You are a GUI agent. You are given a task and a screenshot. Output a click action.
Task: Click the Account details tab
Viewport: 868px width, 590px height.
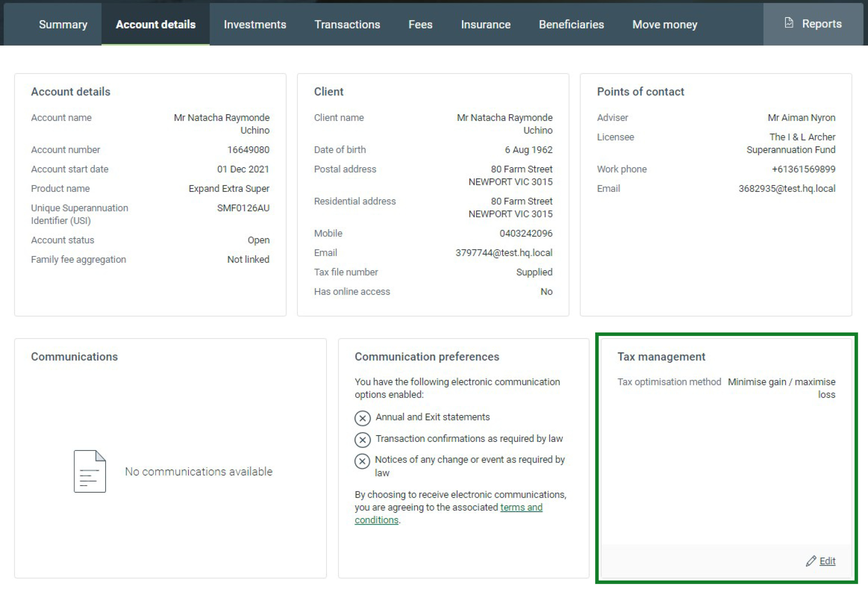point(155,24)
